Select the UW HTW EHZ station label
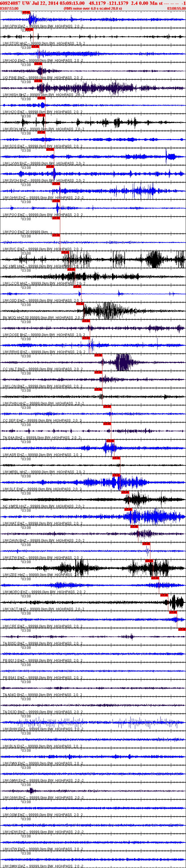This screenshot has width=186, height=868. pos(43,850)
